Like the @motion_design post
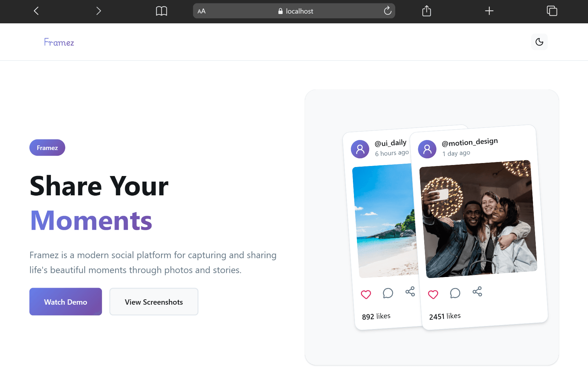The width and height of the screenshot is (588, 368). pos(433,294)
